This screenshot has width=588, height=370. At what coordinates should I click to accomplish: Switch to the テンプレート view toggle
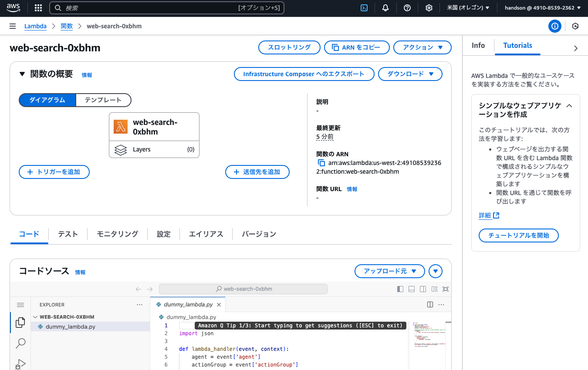(x=103, y=100)
